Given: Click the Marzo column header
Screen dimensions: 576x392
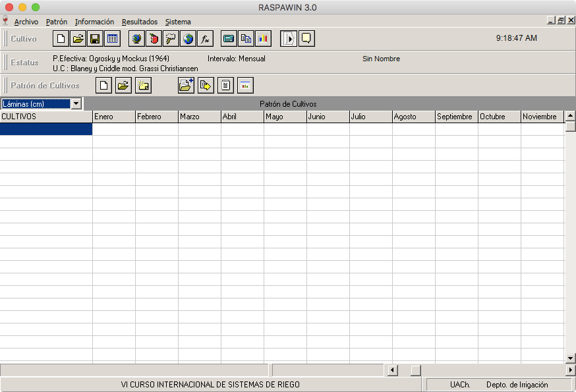Looking at the screenshot, I should click(199, 117).
